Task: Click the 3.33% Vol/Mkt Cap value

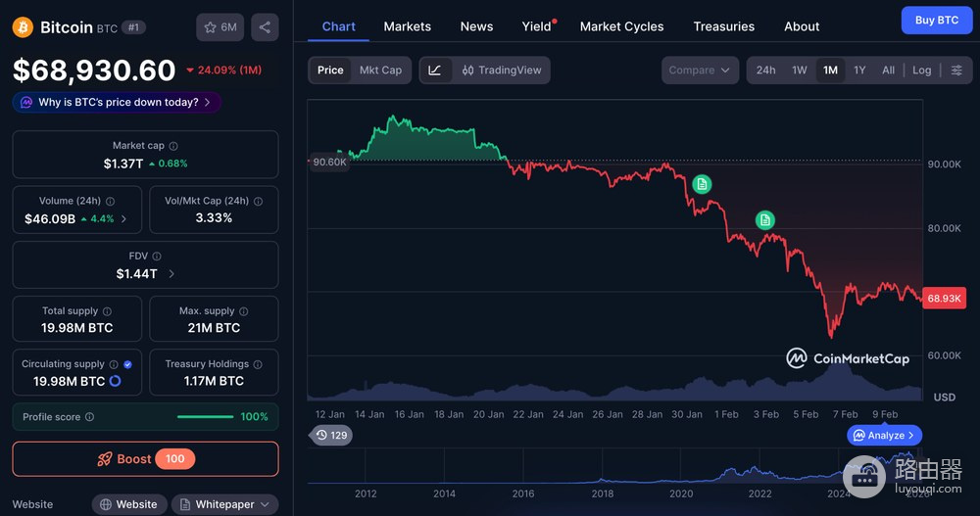Action: (x=214, y=218)
